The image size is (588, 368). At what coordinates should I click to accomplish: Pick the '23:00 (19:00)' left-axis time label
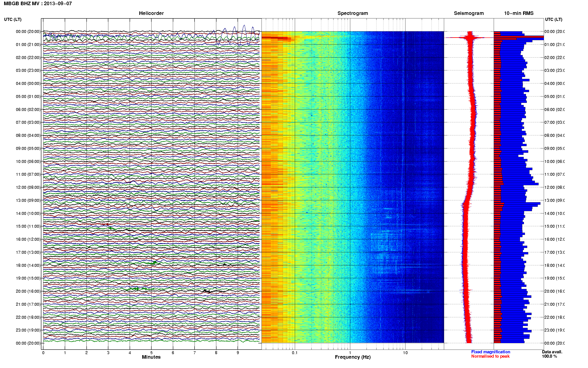click(28, 330)
